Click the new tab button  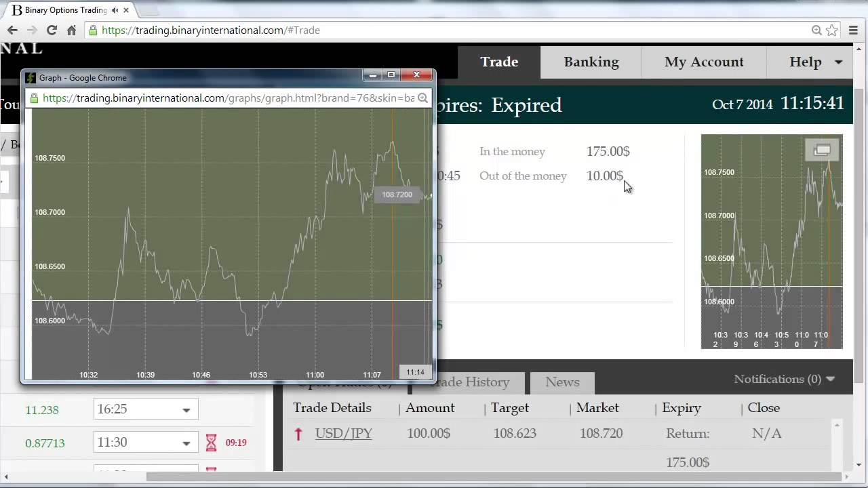(148, 10)
